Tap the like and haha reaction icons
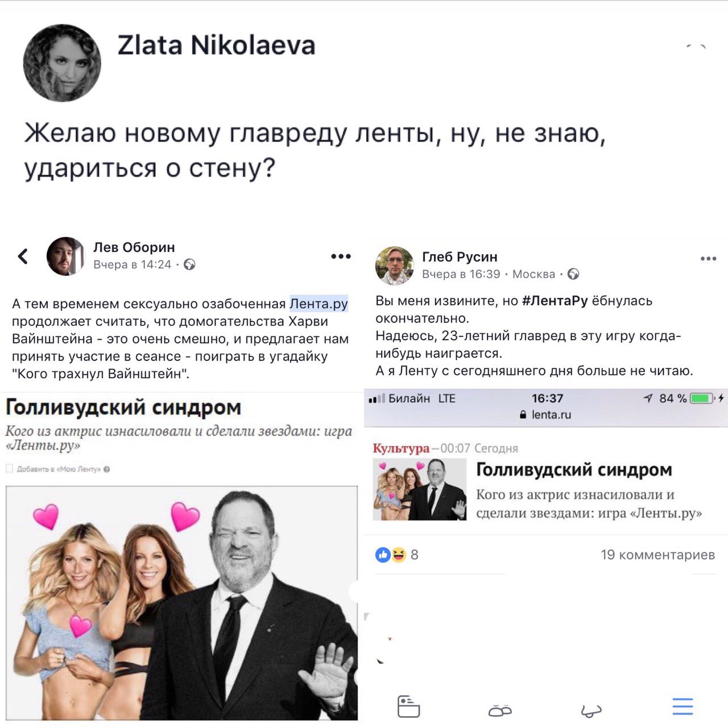This screenshot has width=728, height=728. click(x=391, y=555)
